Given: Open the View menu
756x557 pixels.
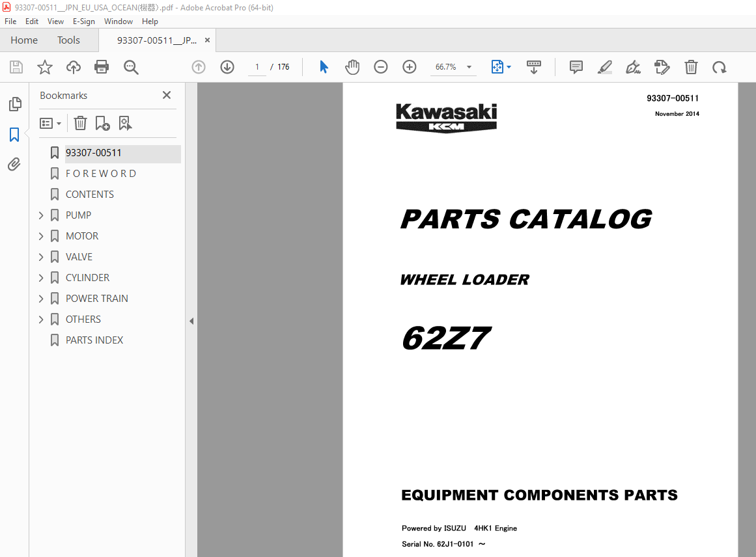Looking at the screenshot, I should (x=55, y=21).
